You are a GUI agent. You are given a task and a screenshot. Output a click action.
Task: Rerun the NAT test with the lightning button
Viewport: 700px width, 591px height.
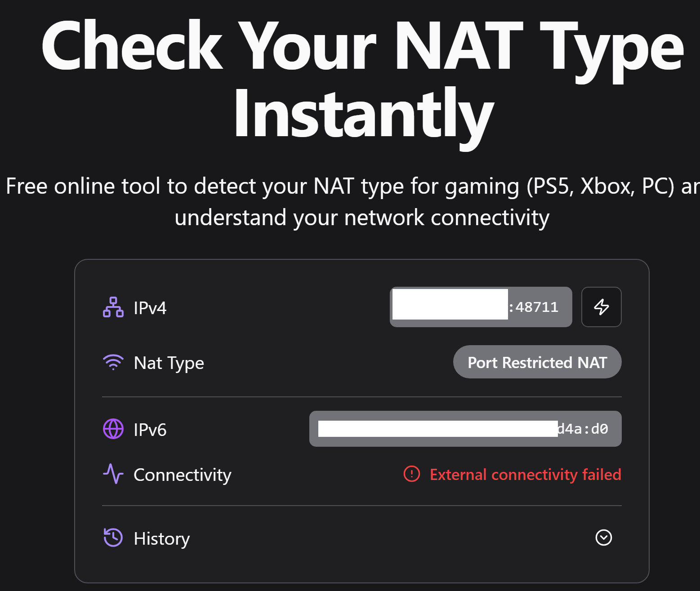601,307
